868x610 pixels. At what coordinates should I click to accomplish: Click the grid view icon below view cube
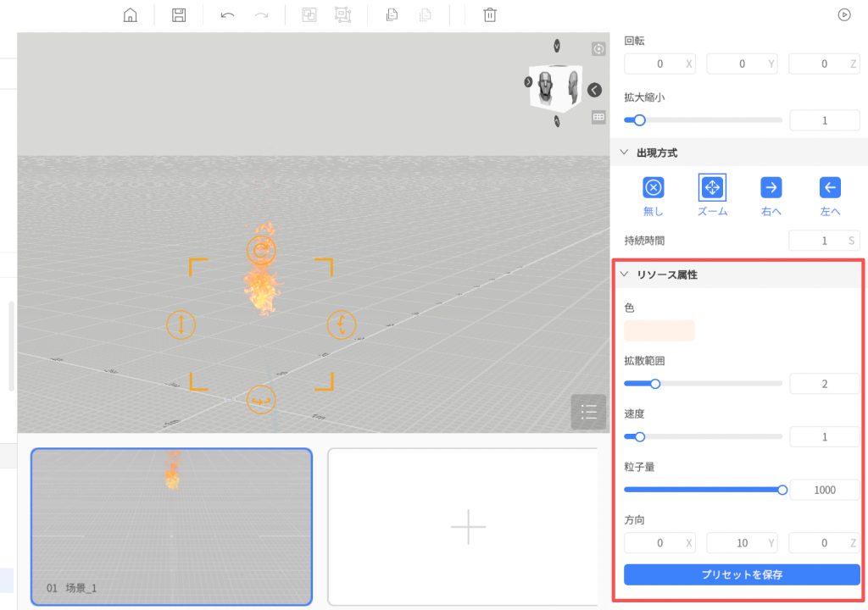click(x=598, y=117)
